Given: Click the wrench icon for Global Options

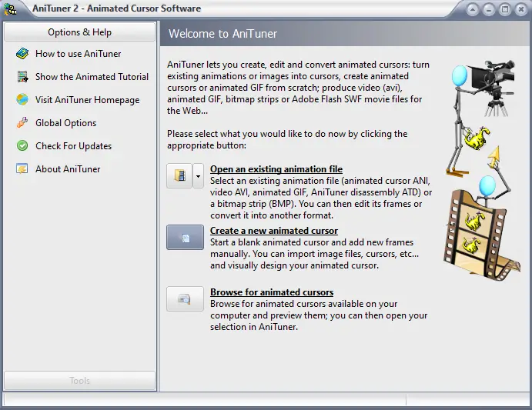Looking at the screenshot, I should point(22,123).
